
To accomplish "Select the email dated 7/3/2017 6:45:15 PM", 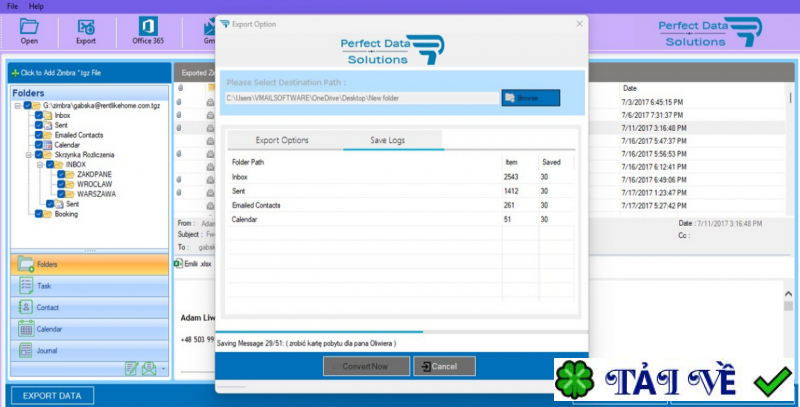I will click(652, 102).
